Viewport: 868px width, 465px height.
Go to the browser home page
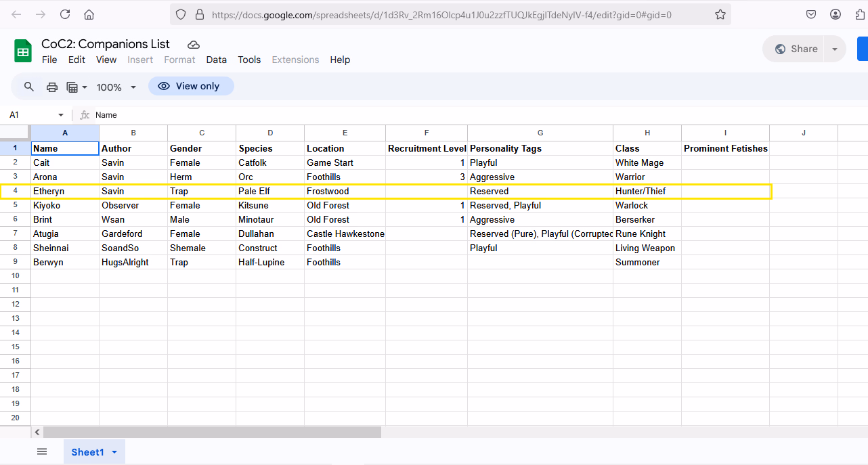[x=89, y=14]
